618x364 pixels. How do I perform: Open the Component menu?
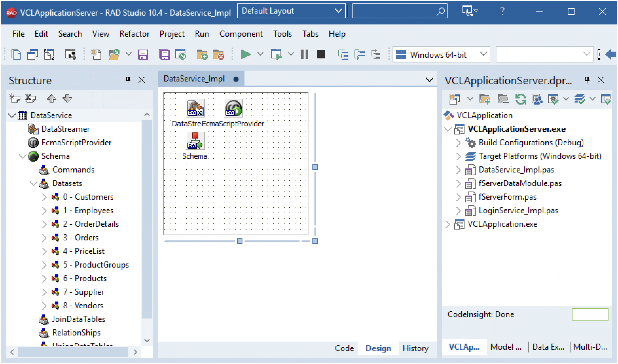click(241, 34)
